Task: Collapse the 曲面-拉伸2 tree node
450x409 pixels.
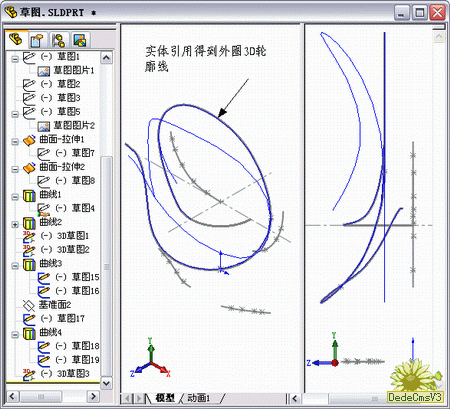Action: click(15, 169)
